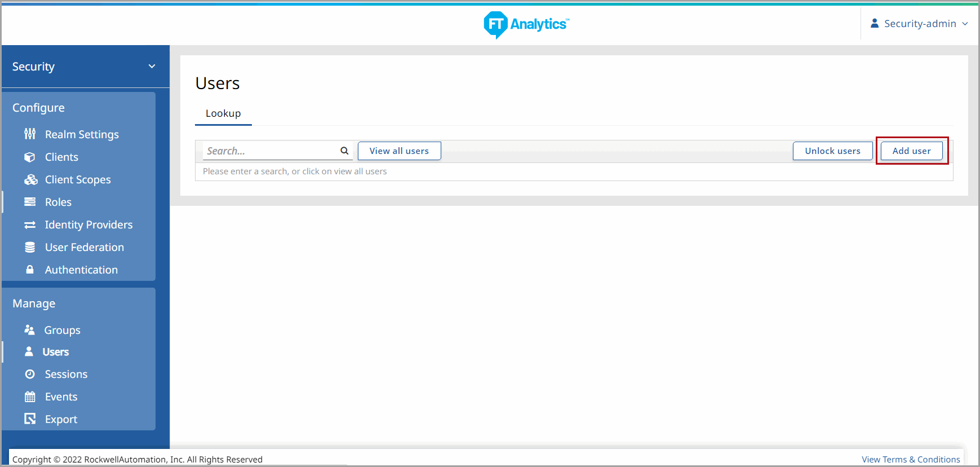
Task: Expand the Security realm dropdown chevron
Action: click(x=152, y=67)
